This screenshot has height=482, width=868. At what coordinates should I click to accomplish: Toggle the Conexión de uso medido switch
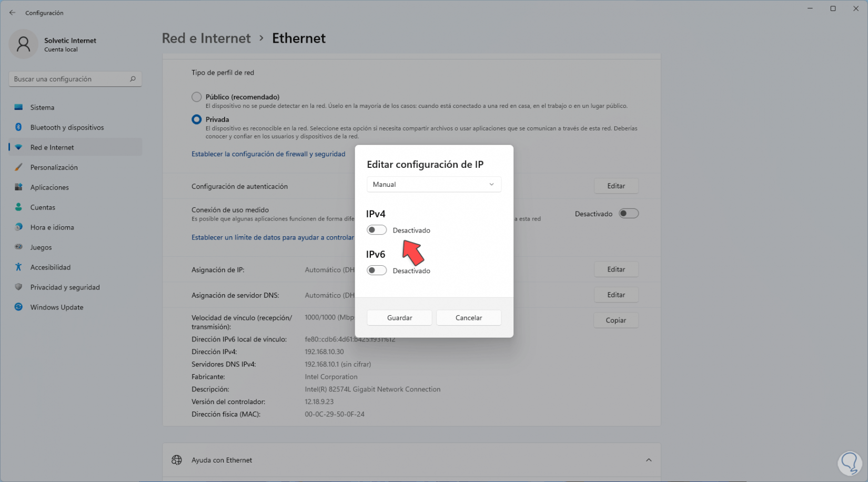click(x=629, y=214)
